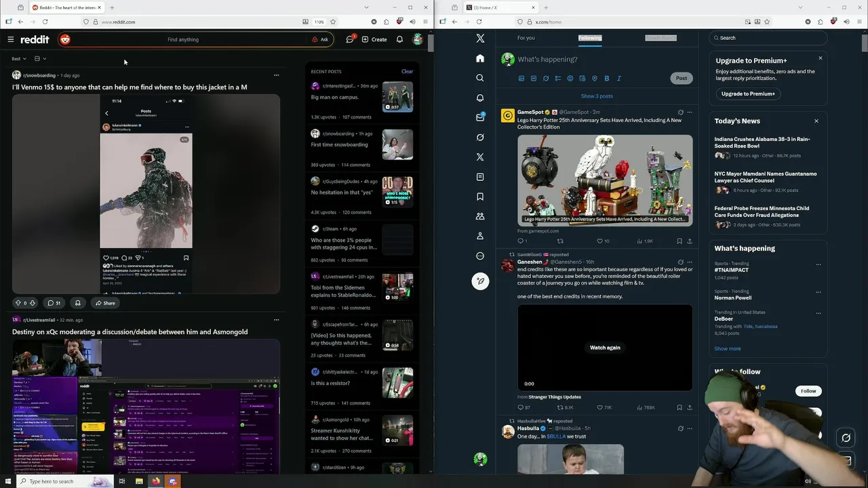Open options menu for the LivestreamFail post

coord(276,320)
